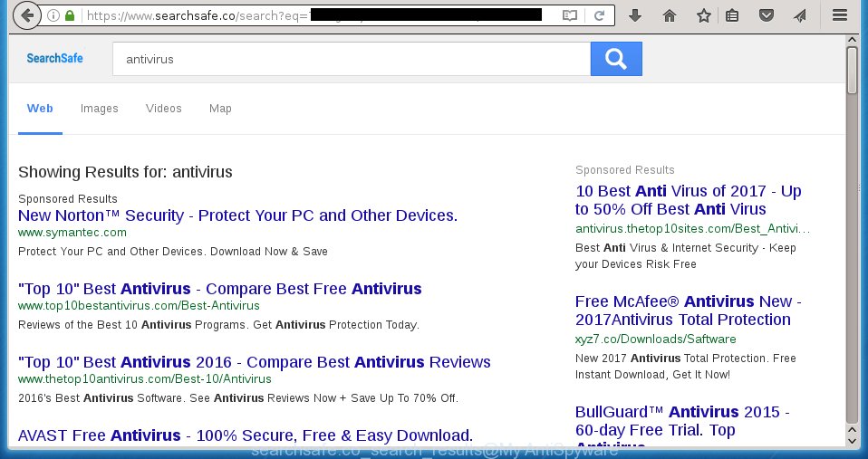Screen dimensions: 868x459
Task: Click the green padlock security icon
Action: click(x=69, y=15)
